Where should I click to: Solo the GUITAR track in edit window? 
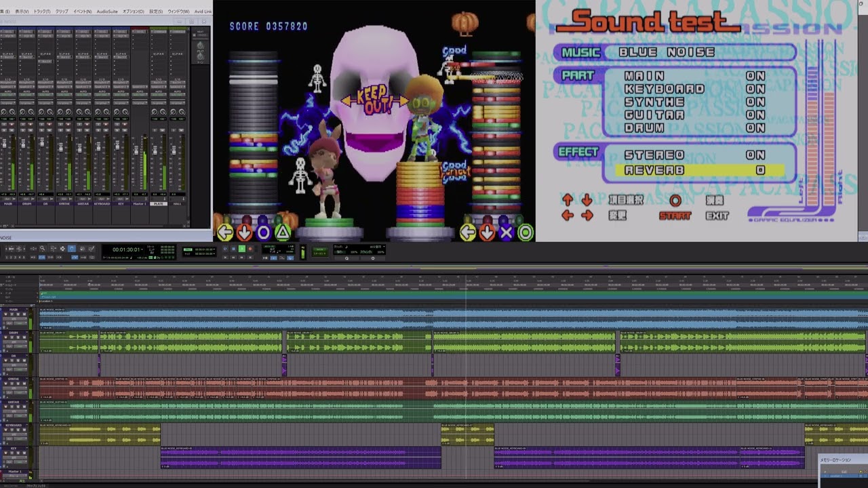point(18,406)
